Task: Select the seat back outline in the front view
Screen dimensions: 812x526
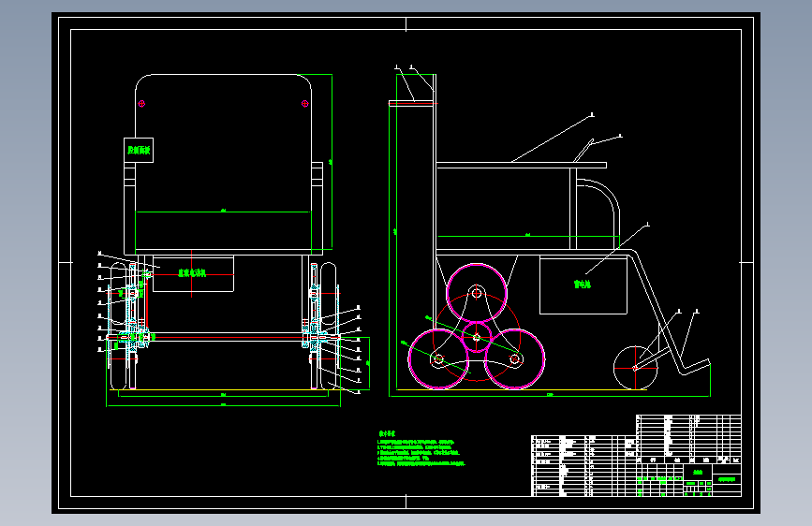Action: [x=223, y=162]
